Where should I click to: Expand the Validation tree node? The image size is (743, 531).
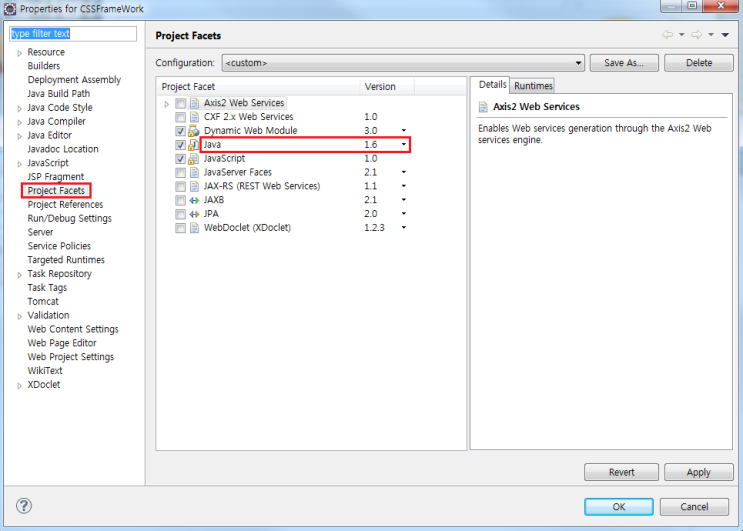tap(19, 316)
